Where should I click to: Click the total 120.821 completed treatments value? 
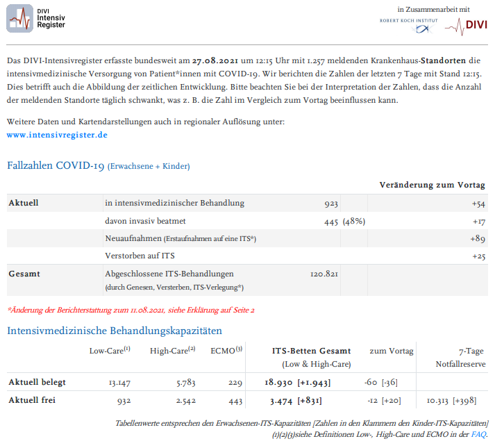324,274
